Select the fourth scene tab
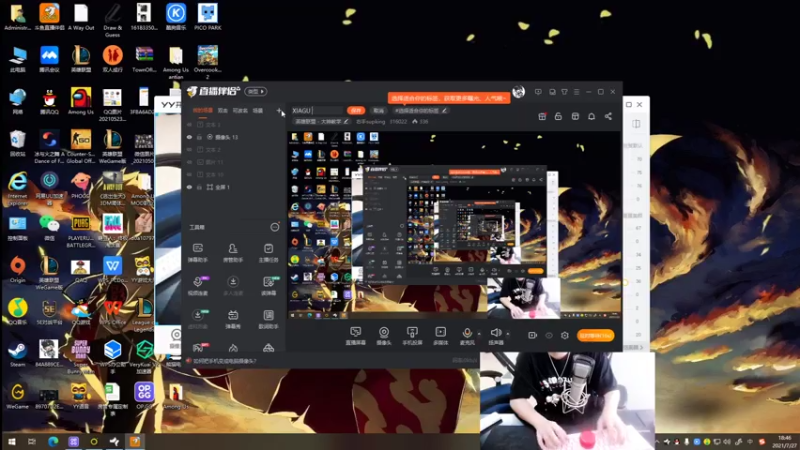This screenshot has height=450, width=800. pos(258,110)
